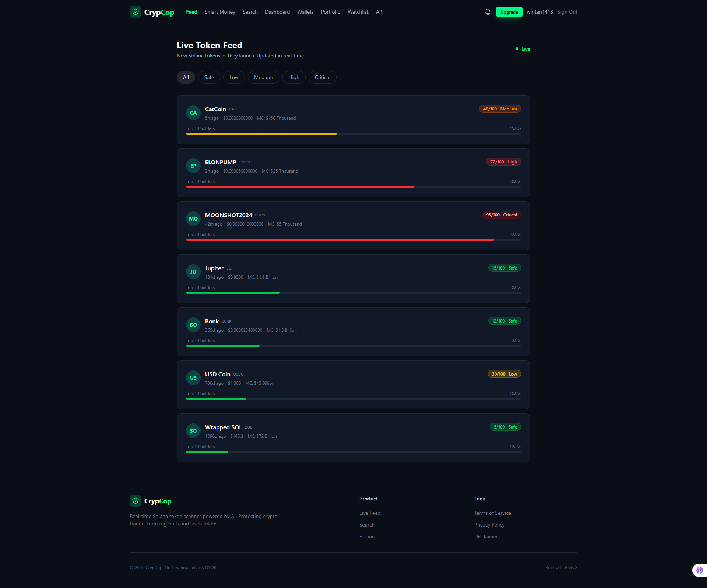Click Sign Out
Screen dimensions: 707x588
point(567,12)
